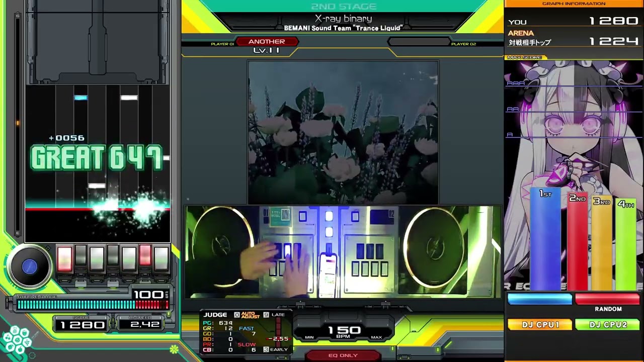Tap the fifth white key button
The image size is (644, 362).
[129, 258]
